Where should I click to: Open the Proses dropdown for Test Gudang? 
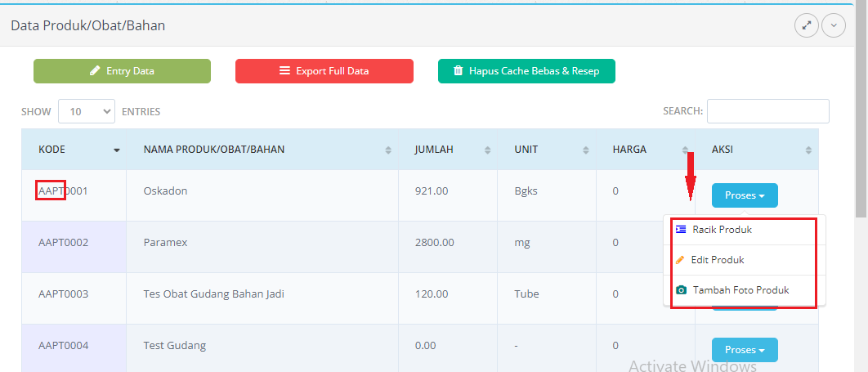(745, 350)
